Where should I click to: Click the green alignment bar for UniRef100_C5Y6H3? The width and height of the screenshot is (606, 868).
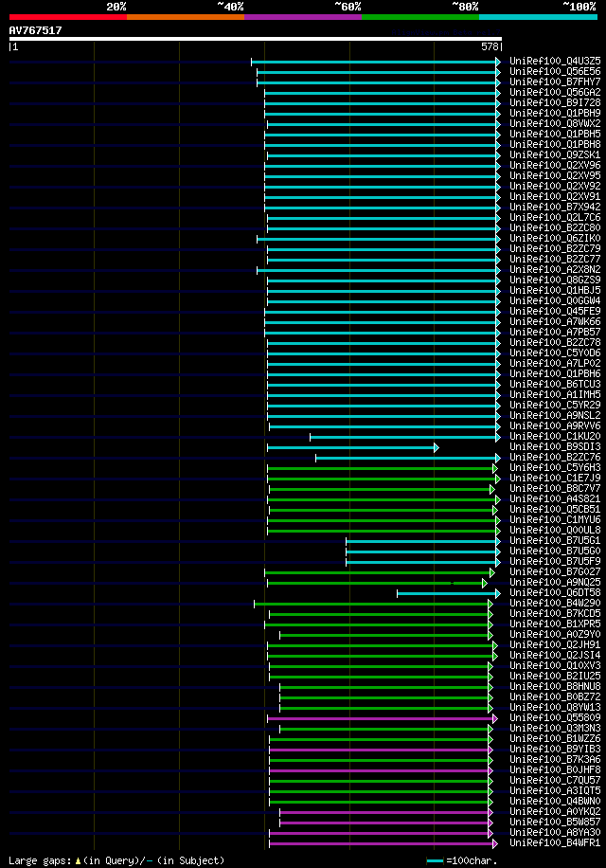[383, 468]
